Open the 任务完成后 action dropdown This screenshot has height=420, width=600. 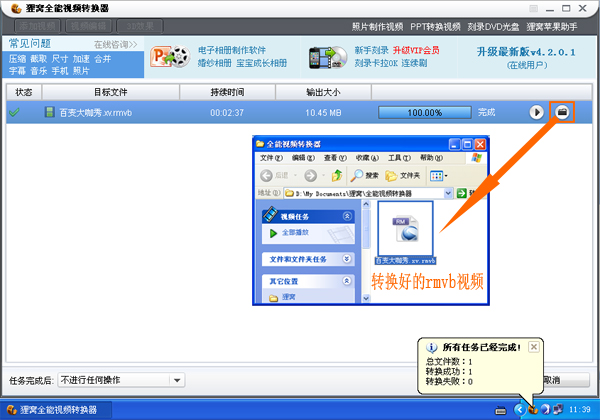click(x=121, y=380)
